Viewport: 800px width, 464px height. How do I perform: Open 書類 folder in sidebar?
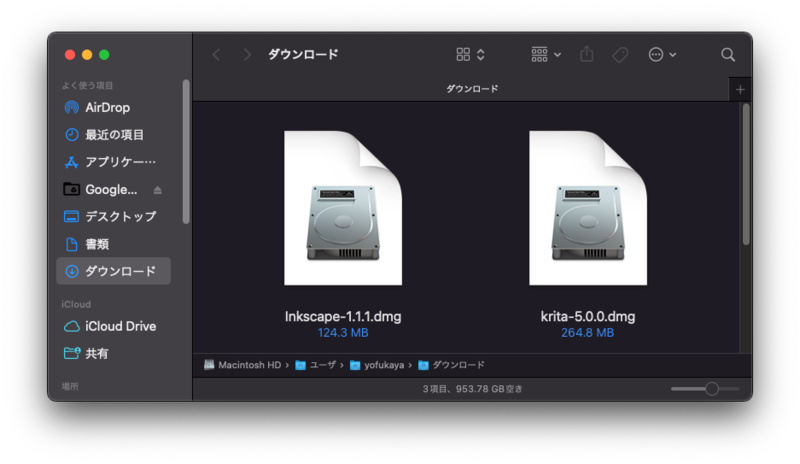click(x=113, y=244)
